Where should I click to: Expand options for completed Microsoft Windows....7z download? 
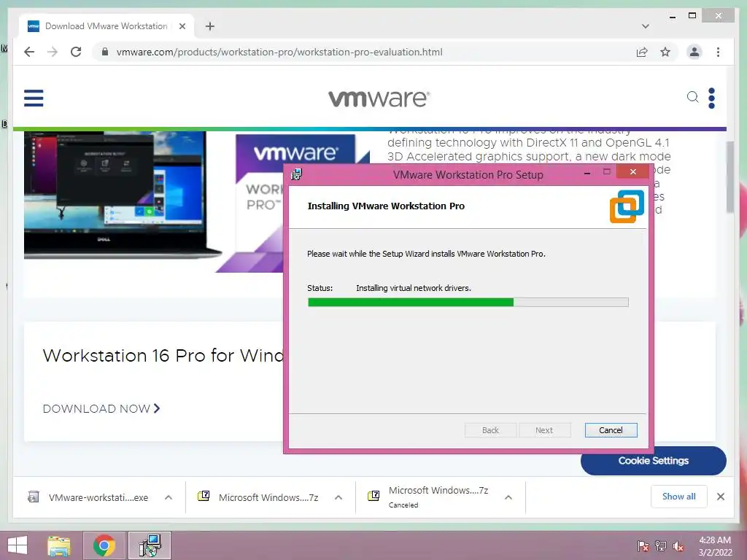(338, 497)
